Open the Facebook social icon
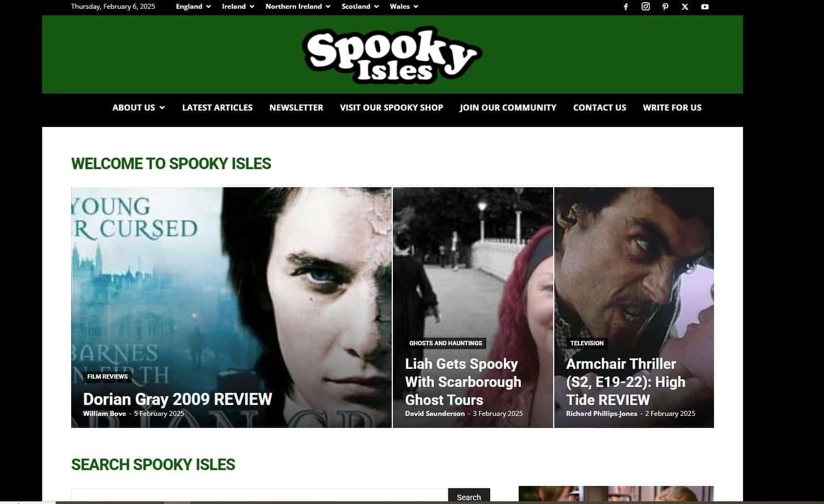Image resolution: width=824 pixels, height=504 pixels. (x=626, y=7)
